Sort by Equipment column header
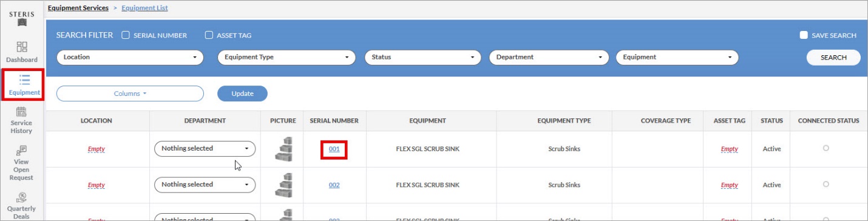868x221 pixels. click(x=428, y=121)
